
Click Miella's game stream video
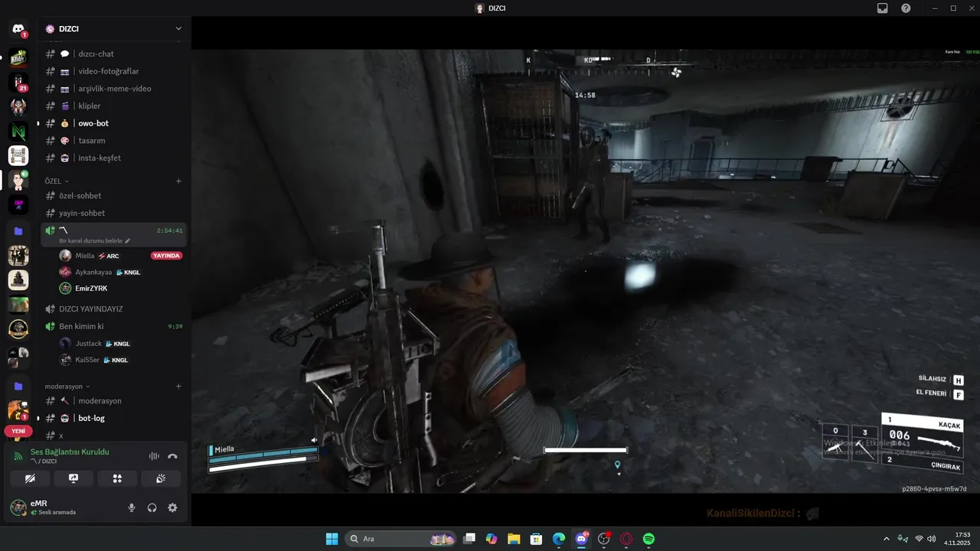click(x=586, y=272)
